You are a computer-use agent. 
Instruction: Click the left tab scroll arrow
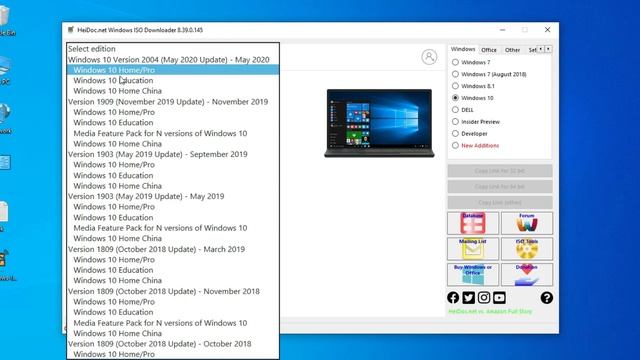(x=541, y=49)
